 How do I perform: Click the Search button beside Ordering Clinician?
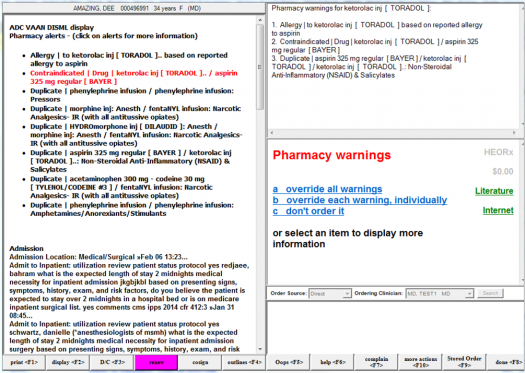coord(490,293)
